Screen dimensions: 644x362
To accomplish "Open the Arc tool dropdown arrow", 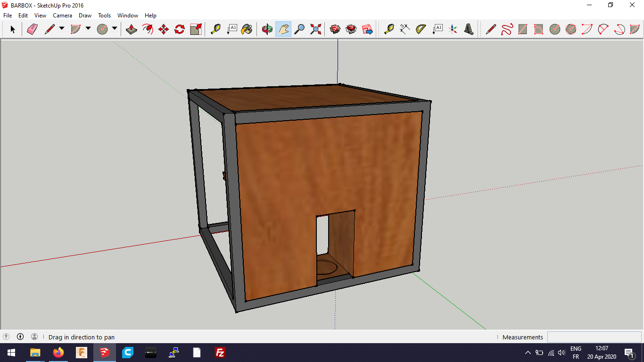I will tap(88, 29).
